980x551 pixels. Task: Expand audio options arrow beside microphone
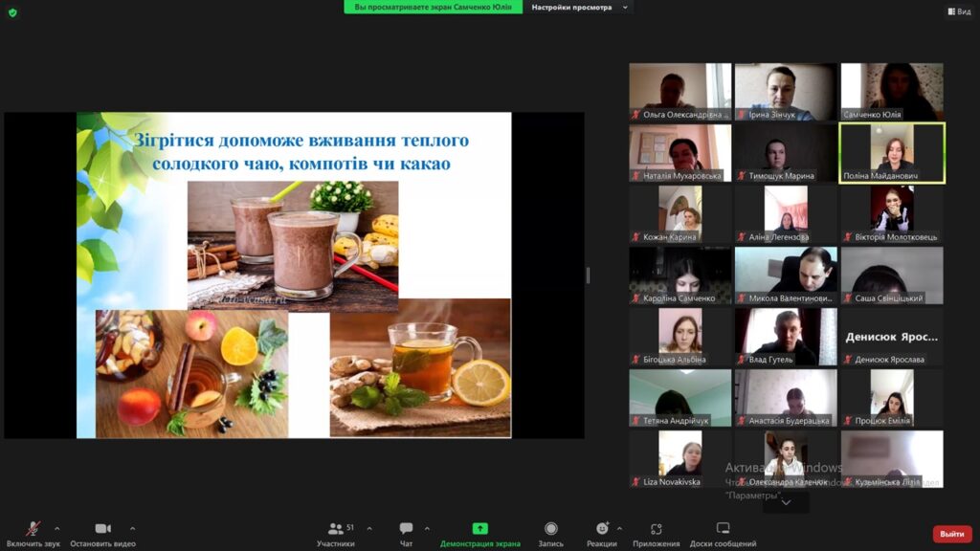pyautogui.click(x=57, y=528)
